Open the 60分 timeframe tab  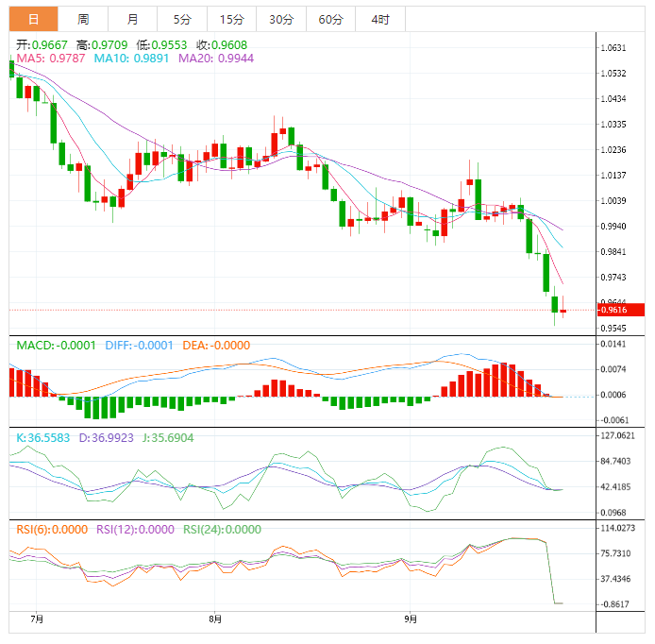(x=330, y=19)
